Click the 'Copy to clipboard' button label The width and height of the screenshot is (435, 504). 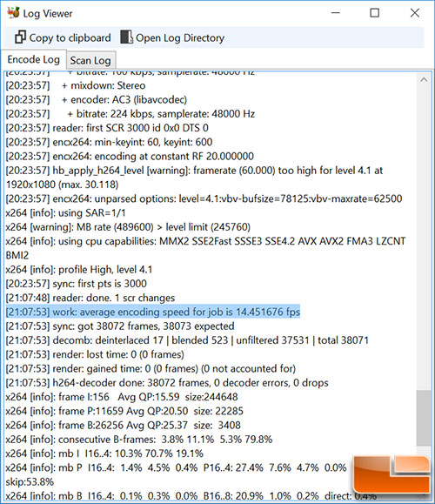click(70, 38)
